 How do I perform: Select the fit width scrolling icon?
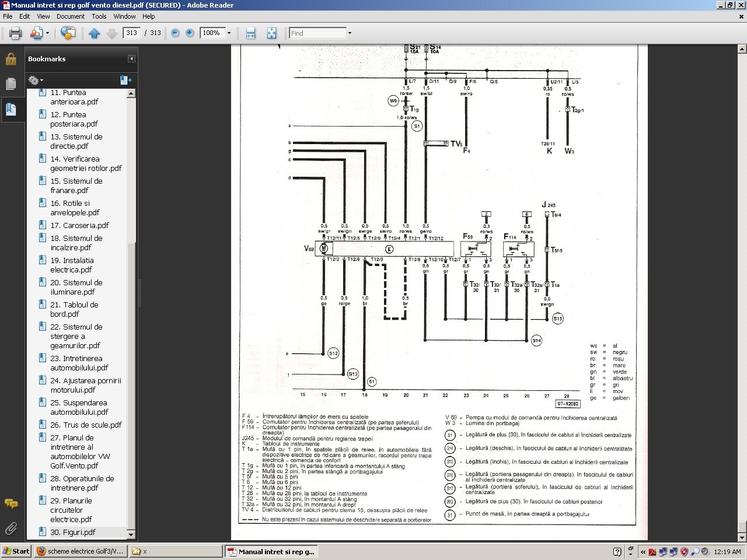[250, 33]
